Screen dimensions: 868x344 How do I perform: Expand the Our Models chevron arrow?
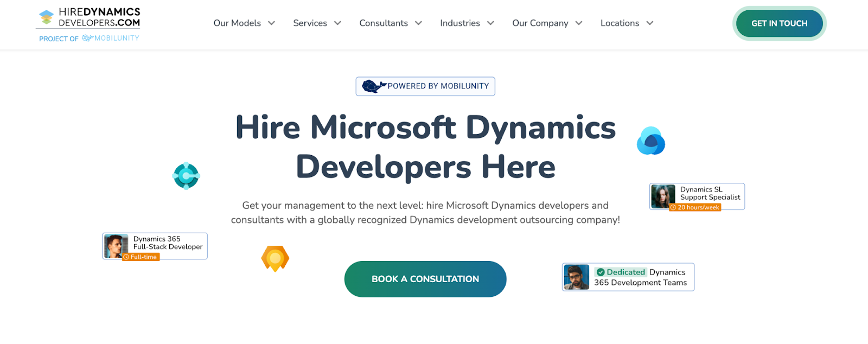(271, 23)
